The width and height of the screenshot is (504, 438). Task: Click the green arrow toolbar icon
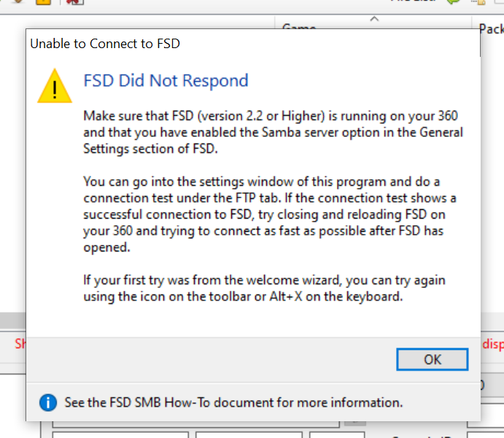click(454, 2)
